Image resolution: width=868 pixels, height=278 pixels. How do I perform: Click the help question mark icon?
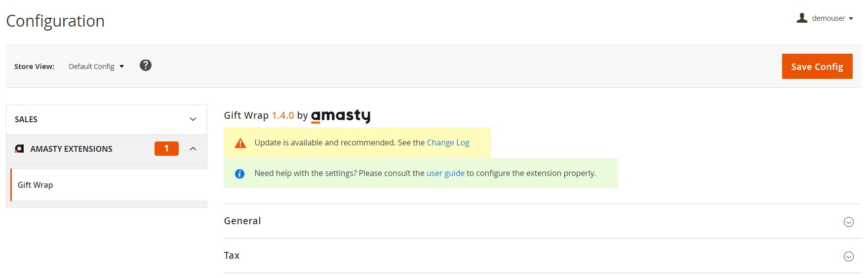[145, 66]
